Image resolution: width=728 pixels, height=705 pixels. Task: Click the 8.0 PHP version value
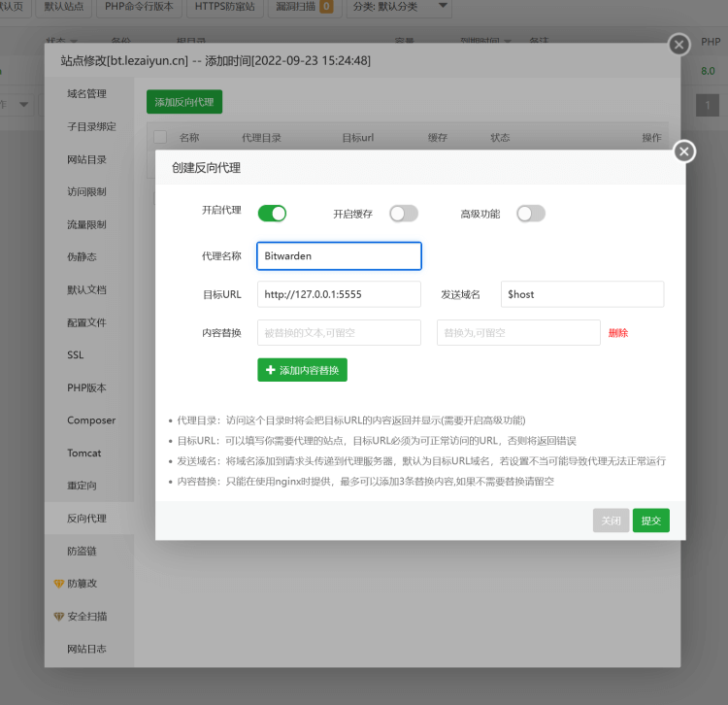[708, 71]
